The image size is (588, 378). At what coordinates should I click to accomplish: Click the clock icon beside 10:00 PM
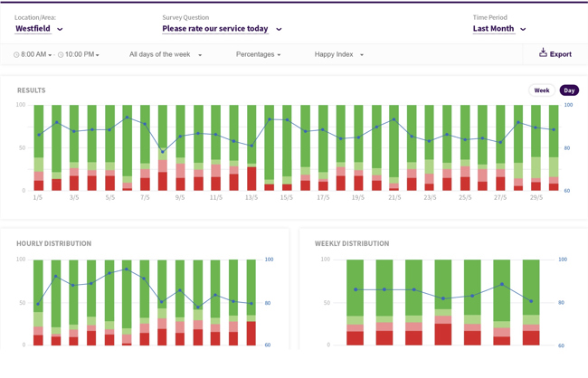pos(62,55)
